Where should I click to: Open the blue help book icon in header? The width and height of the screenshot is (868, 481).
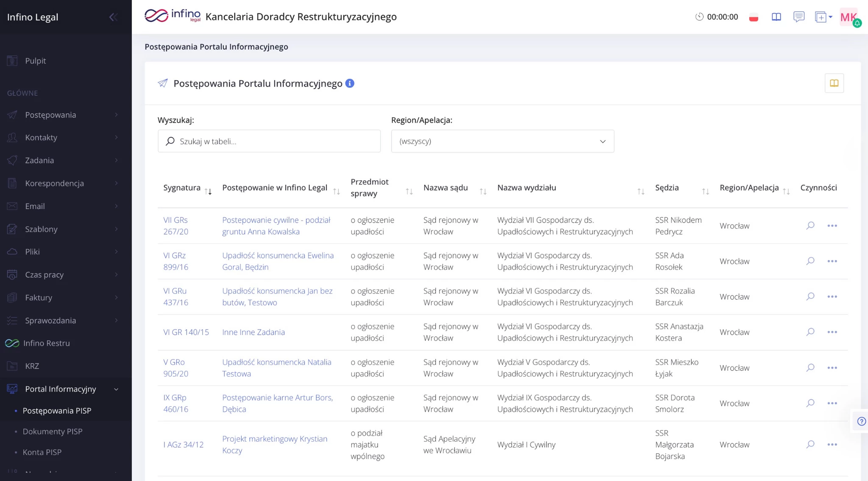pyautogui.click(x=776, y=17)
